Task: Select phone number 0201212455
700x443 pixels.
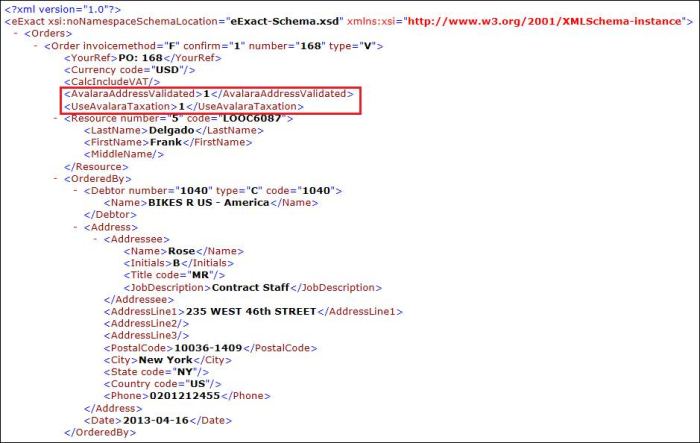Action: [185, 396]
